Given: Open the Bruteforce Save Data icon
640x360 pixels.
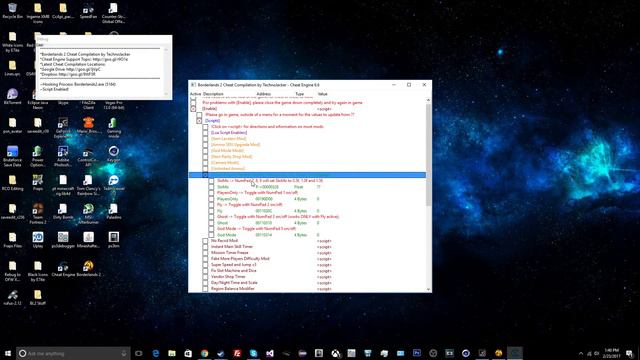Looking at the screenshot, I should click(12, 156).
